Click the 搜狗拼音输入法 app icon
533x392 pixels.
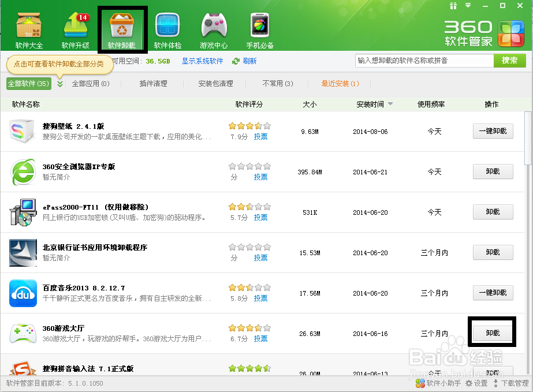coord(23,368)
